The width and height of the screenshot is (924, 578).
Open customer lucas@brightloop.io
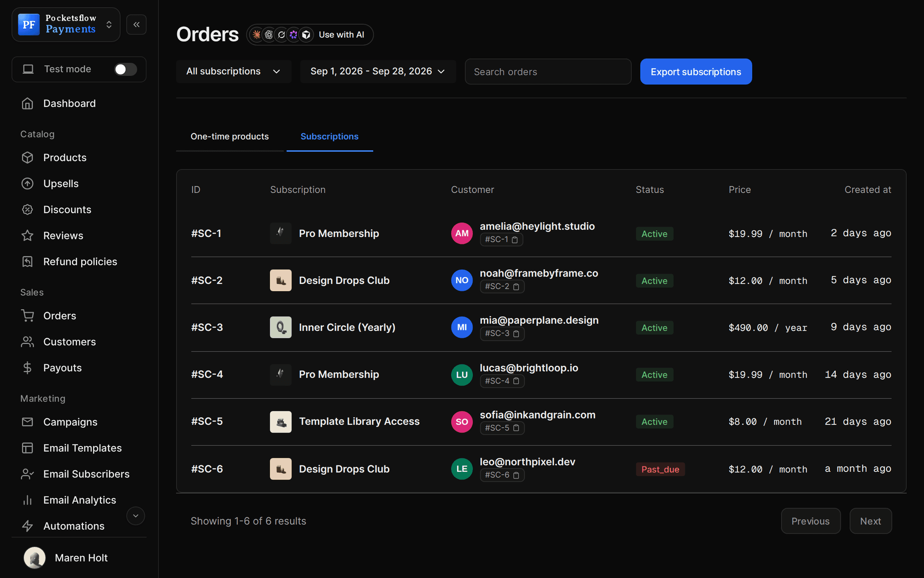tap(529, 368)
